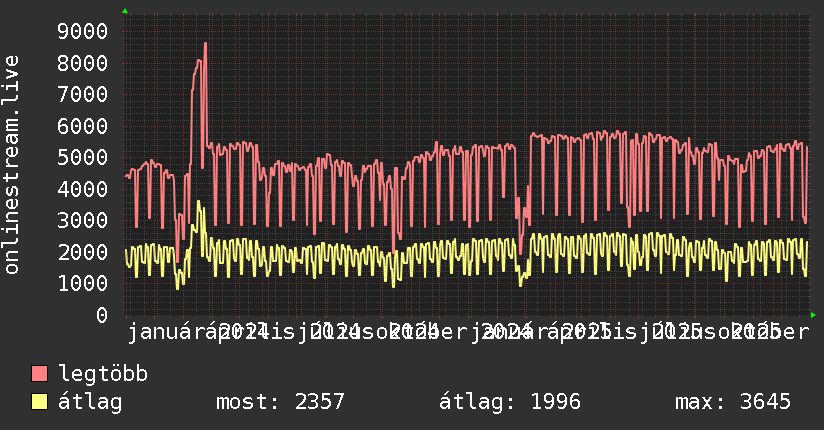The height and width of the screenshot is (430, 824).
Task: Click the 4000 y-axis label
Action: pyautogui.click(x=83, y=189)
